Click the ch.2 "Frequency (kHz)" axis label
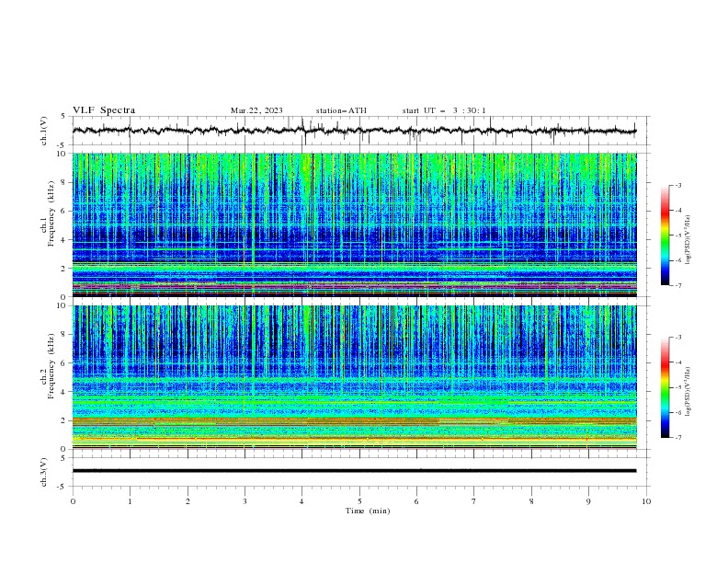This screenshot has width=728, height=563. click(x=51, y=365)
